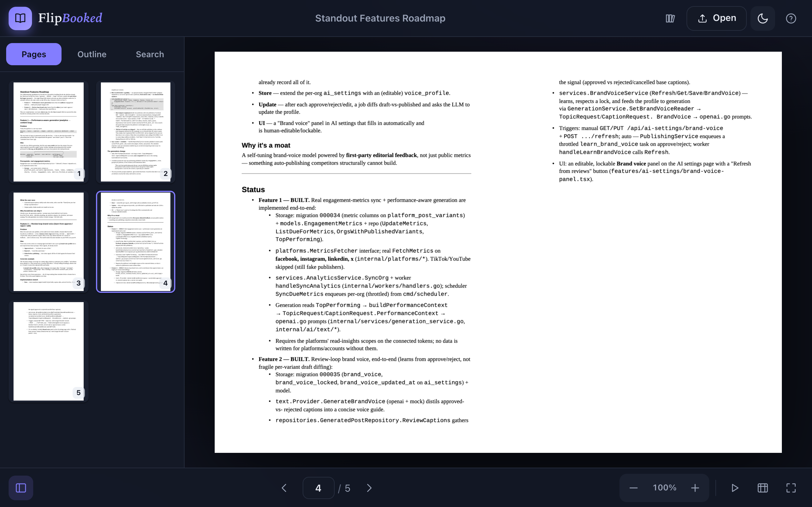Switch to the Pages tab
Viewport: 812px width, 507px height.
pos(34,54)
